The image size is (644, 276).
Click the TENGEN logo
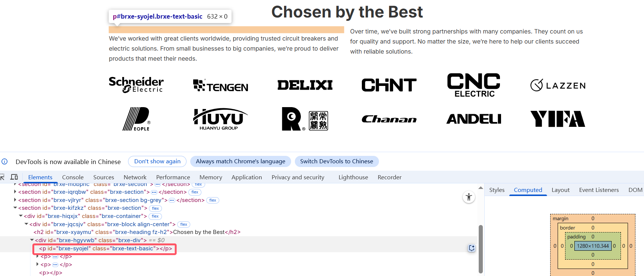[221, 86]
